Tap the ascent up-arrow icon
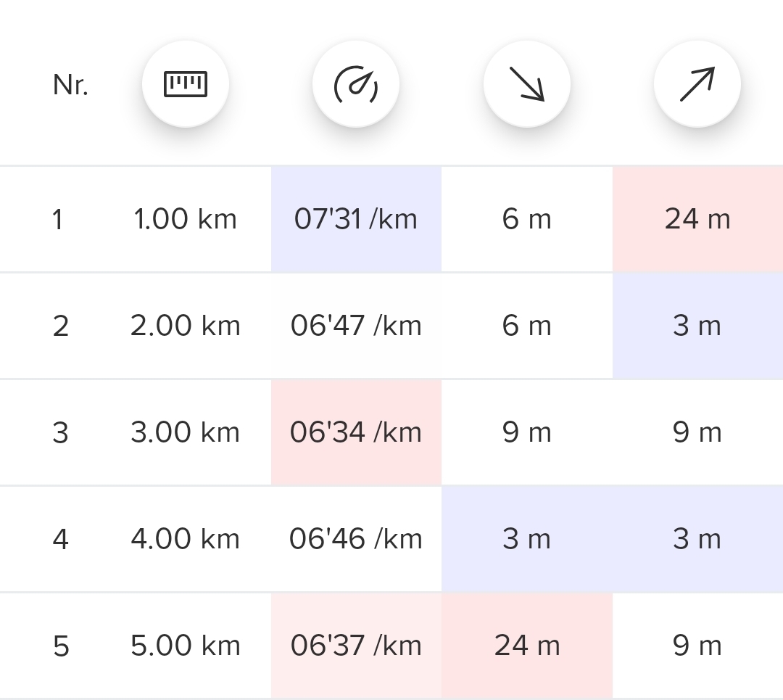783x700 pixels. point(697,84)
